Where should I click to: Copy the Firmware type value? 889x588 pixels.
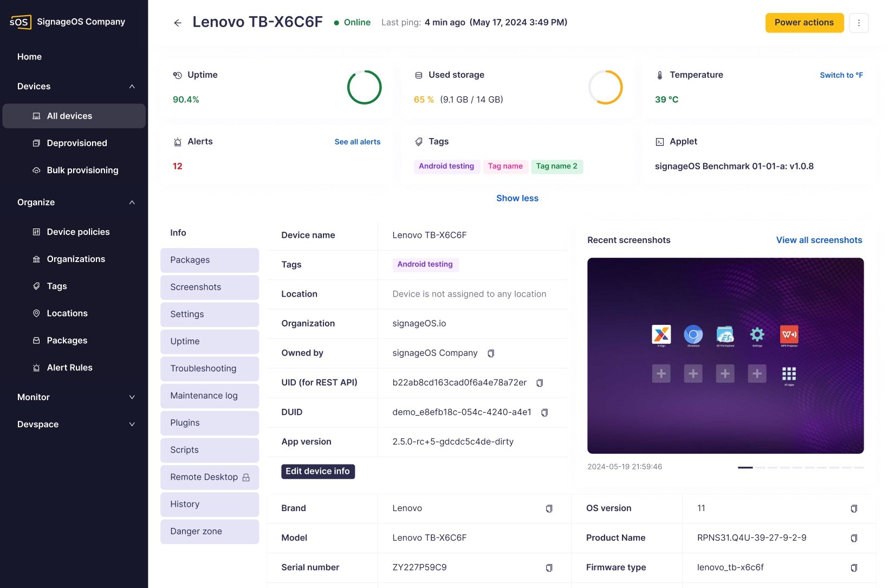click(854, 568)
